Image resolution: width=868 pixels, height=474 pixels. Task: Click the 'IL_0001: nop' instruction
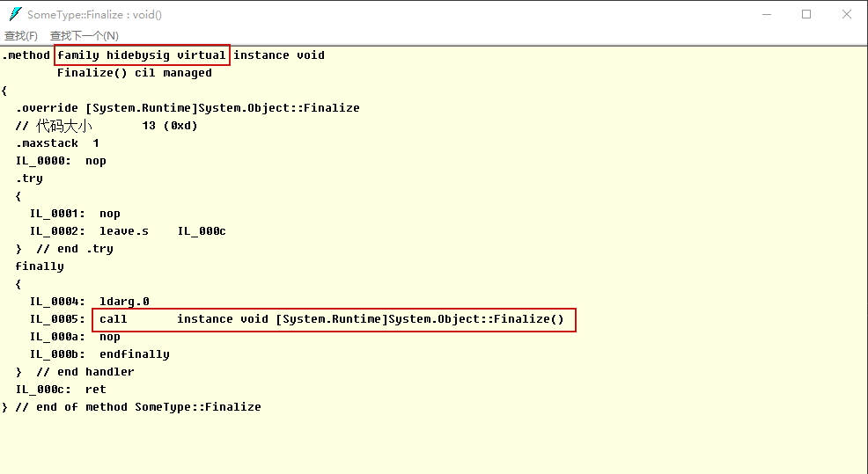coord(76,214)
